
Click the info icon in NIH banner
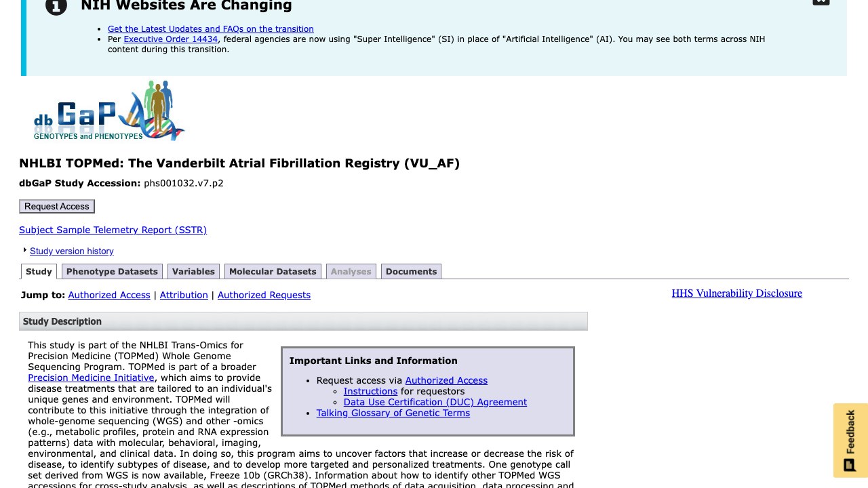point(56,6)
